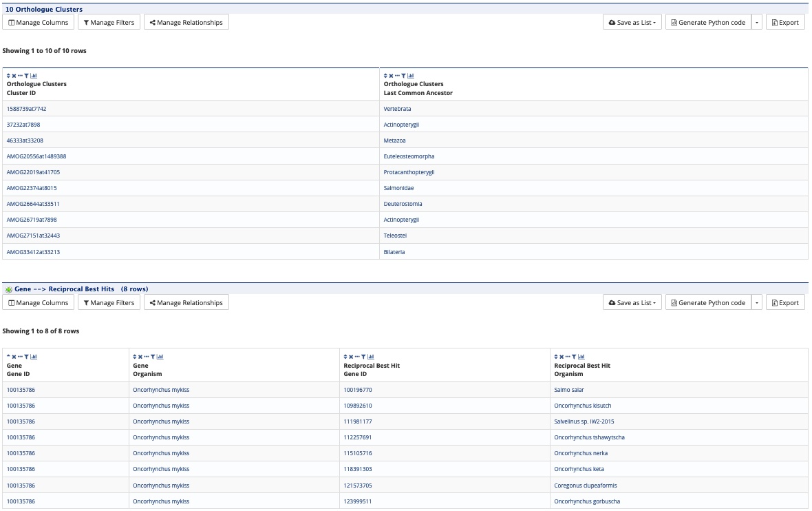
Task: Show summary chart for Gene ID column of the Gene table
Action: 34,357
